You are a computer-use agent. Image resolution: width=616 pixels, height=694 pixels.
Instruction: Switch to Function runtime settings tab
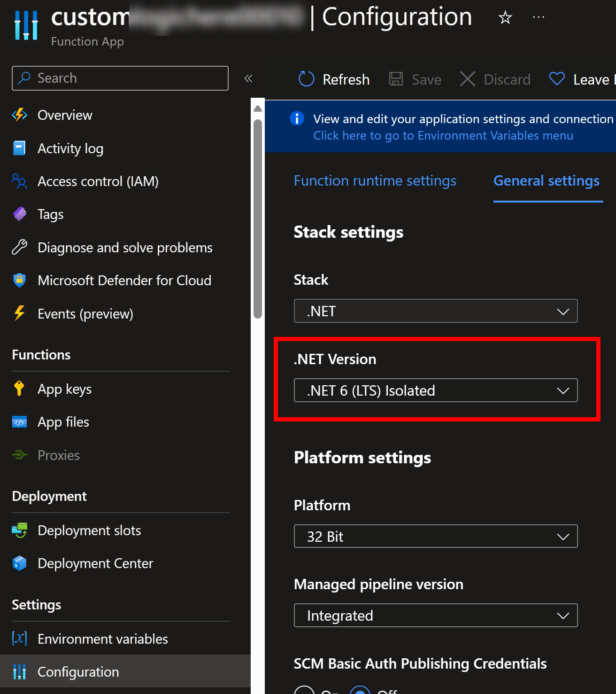coord(375,181)
